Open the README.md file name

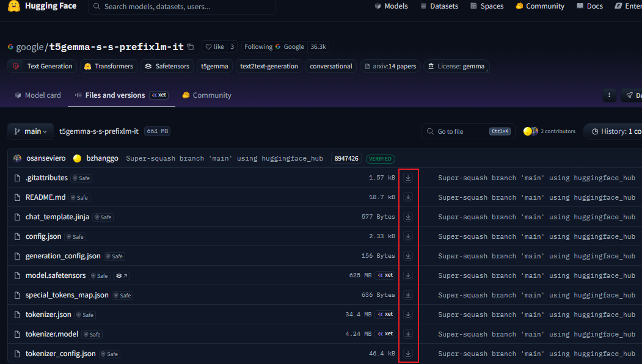click(x=45, y=197)
